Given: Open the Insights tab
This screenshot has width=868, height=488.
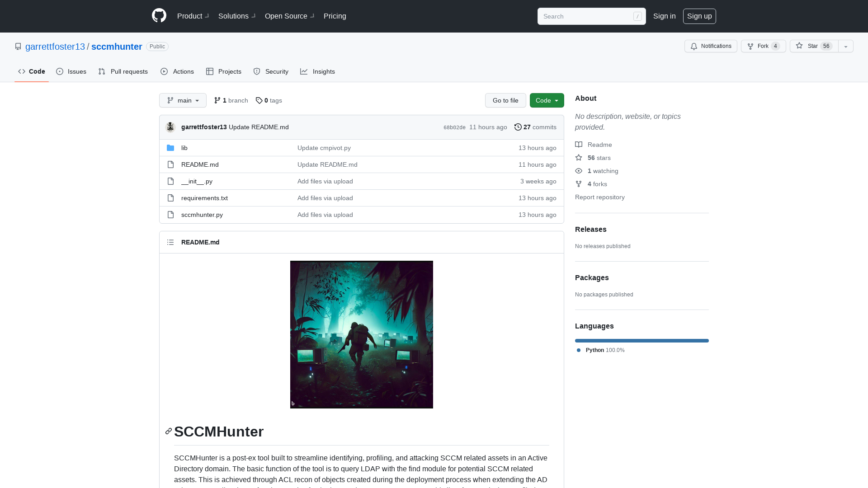Looking at the screenshot, I should pyautogui.click(x=317, y=71).
